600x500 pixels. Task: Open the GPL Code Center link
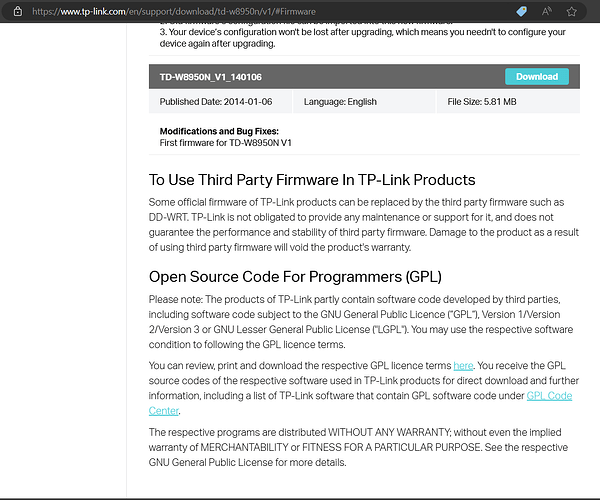[549, 396]
